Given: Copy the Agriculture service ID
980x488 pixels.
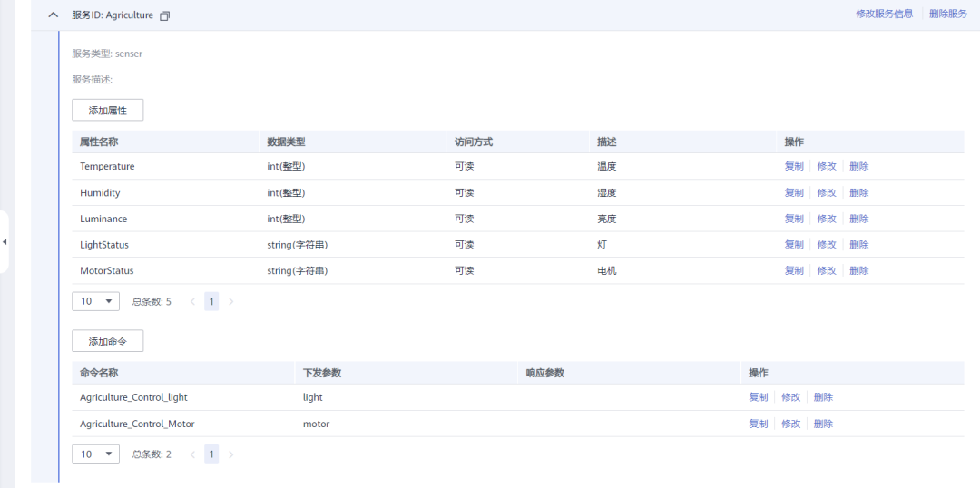Looking at the screenshot, I should pyautogui.click(x=165, y=15).
